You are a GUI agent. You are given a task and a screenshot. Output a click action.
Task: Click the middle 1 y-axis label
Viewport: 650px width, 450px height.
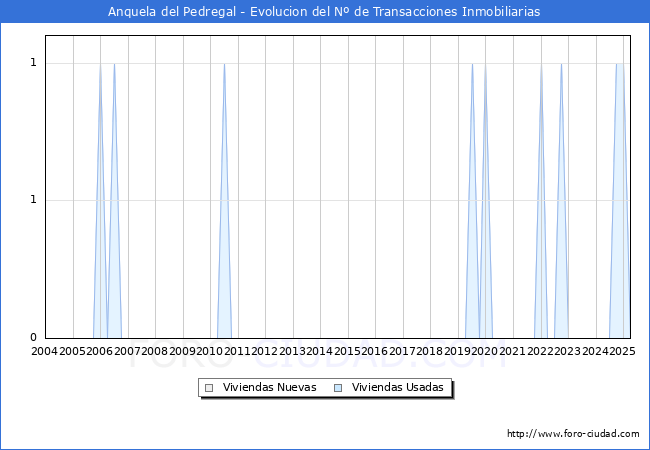pyautogui.click(x=34, y=200)
